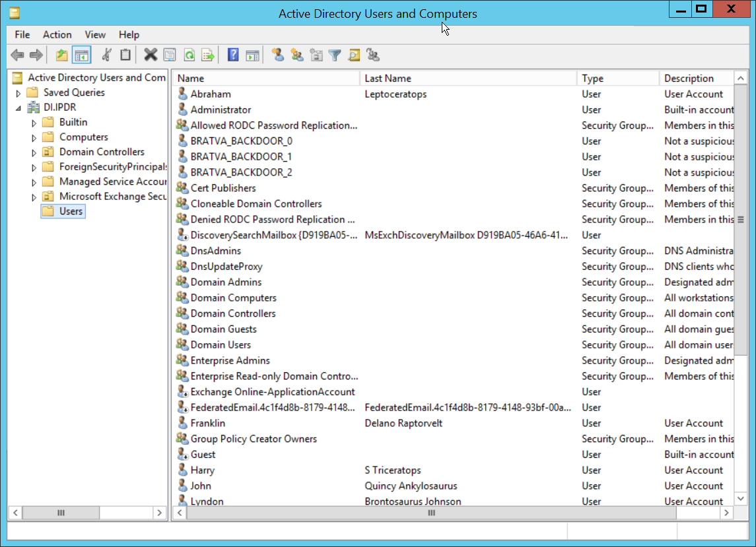
Task: Click last name S Triceratops
Action: coord(392,470)
